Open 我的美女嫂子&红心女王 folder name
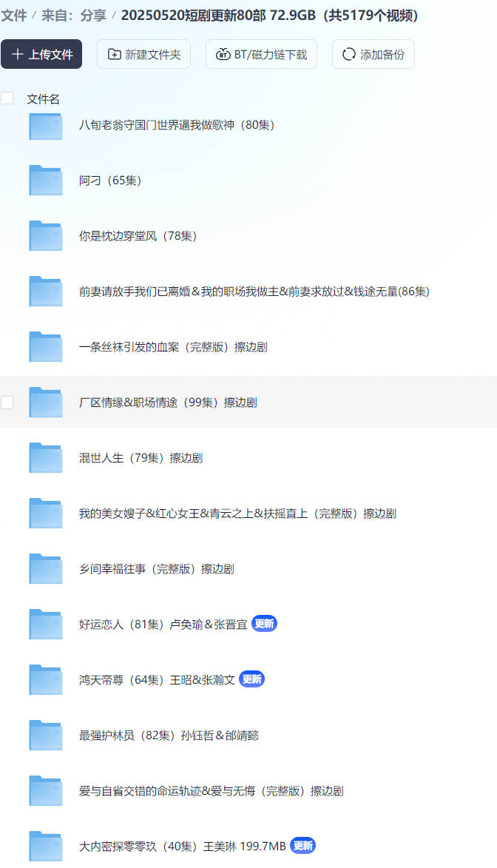Image resolution: width=497 pixels, height=868 pixels. 237,514
